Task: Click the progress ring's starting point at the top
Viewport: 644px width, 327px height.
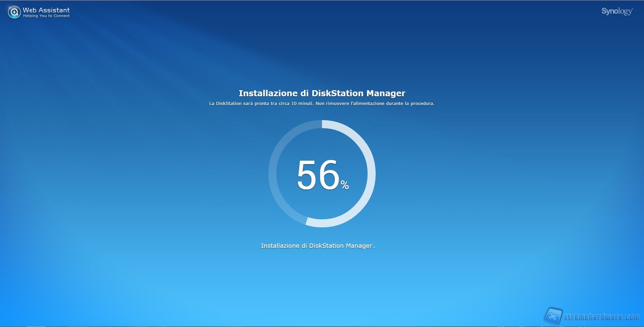Action: (x=322, y=124)
